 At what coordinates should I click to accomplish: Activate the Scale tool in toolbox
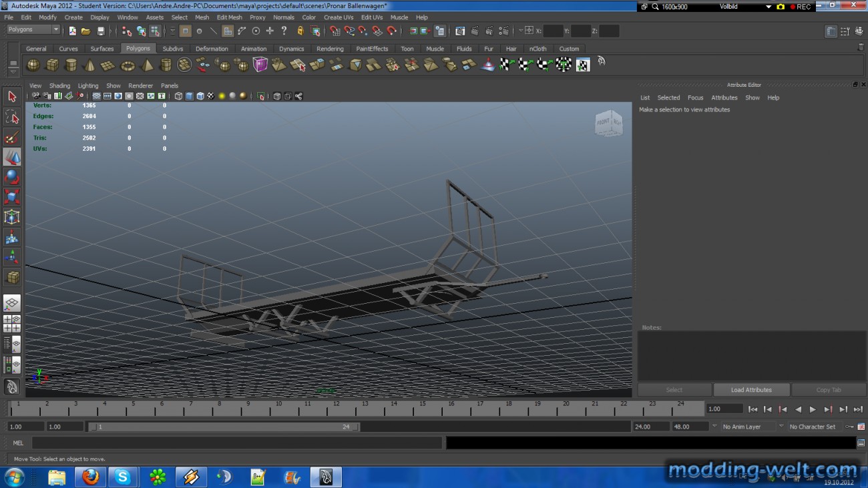click(x=12, y=197)
